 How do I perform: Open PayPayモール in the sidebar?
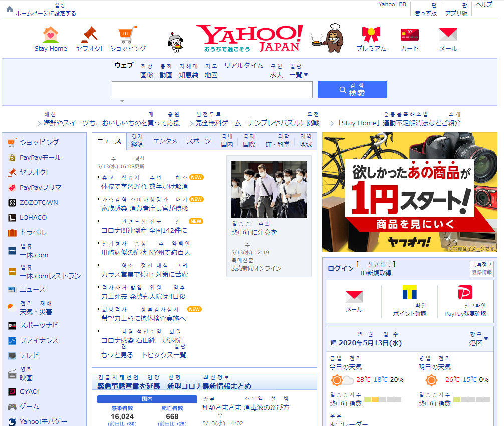coord(41,157)
